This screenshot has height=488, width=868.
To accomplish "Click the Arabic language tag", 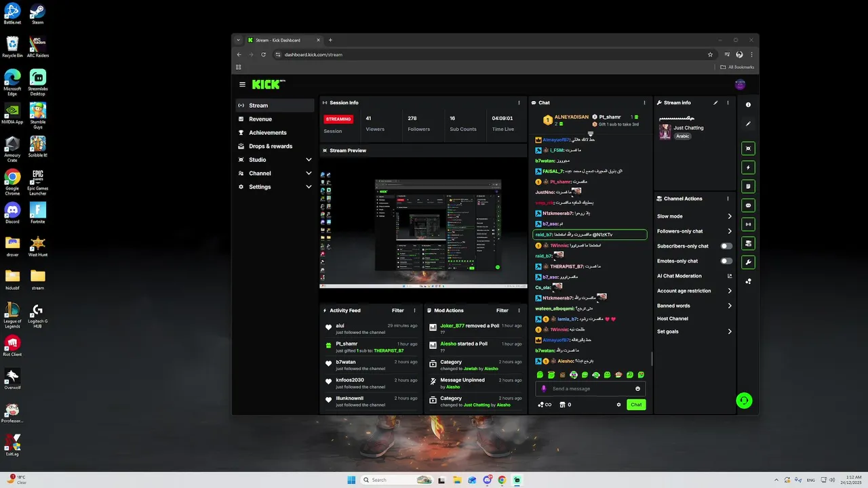I will (x=683, y=136).
